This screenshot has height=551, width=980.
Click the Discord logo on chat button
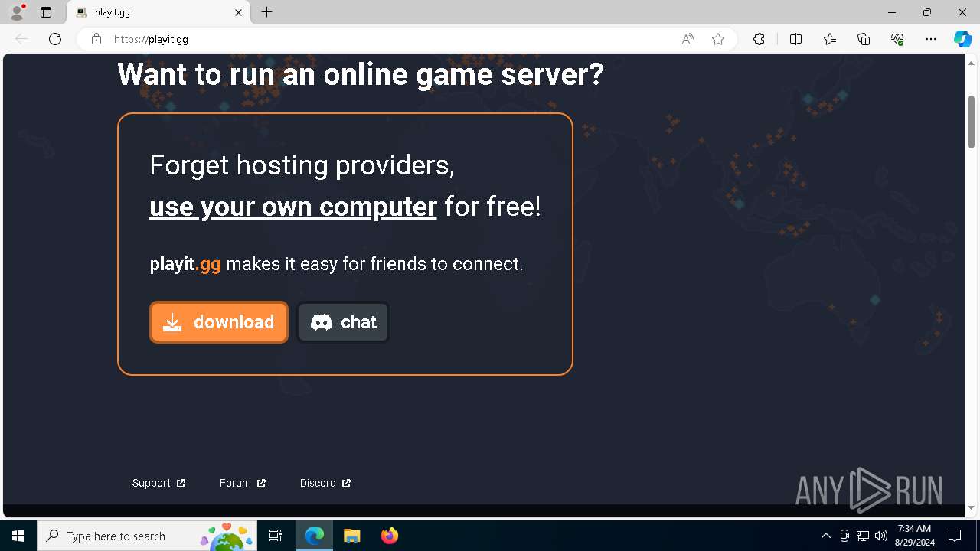point(322,322)
